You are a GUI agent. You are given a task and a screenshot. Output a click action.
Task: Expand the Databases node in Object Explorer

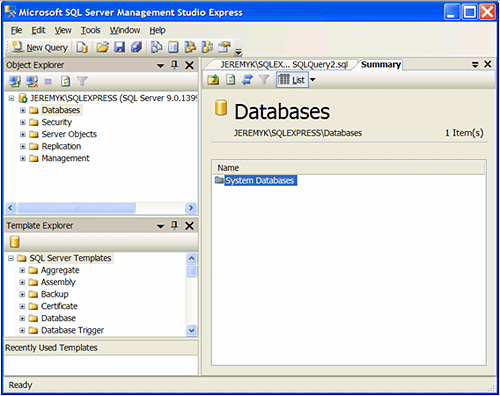pyautogui.click(x=23, y=110)
